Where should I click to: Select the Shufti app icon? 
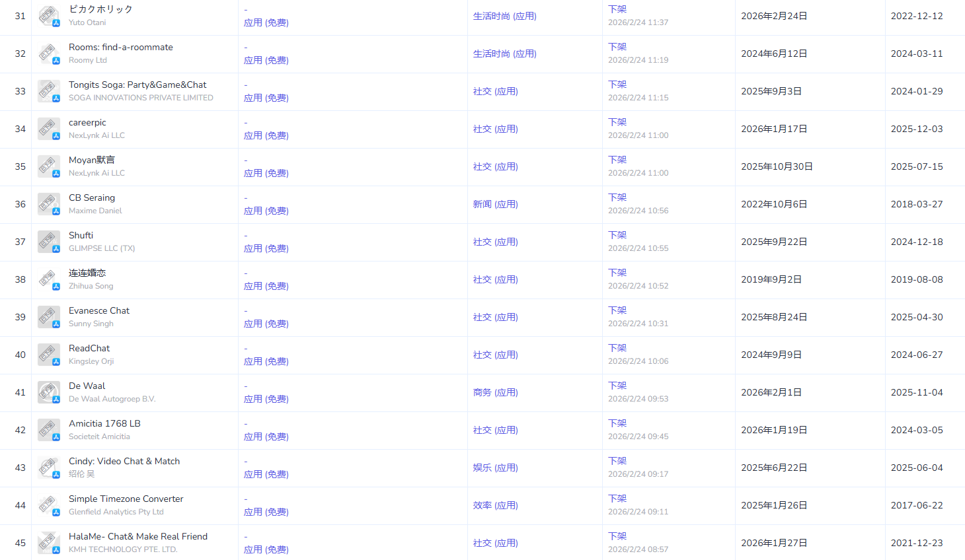click(x=49, y=242)
